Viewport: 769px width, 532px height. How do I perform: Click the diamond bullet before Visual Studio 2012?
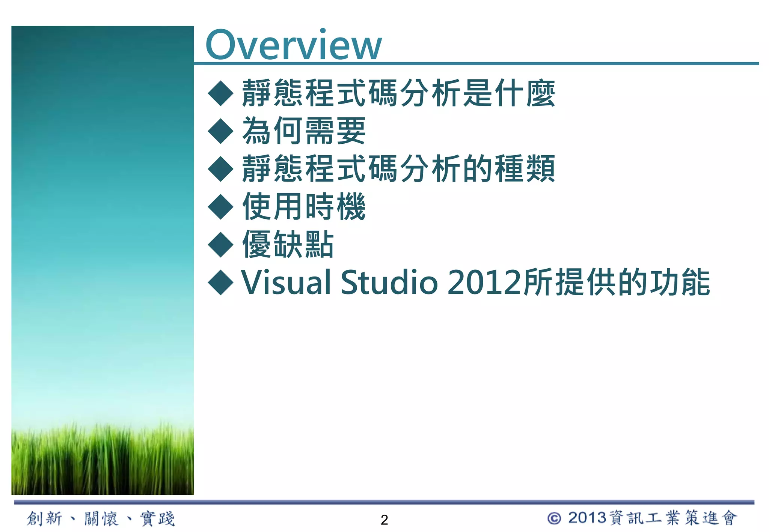point(221,283)
